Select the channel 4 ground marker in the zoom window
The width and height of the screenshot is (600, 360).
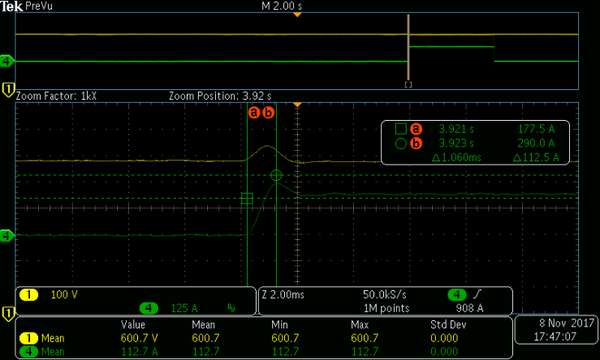click(x=7, y=235)
